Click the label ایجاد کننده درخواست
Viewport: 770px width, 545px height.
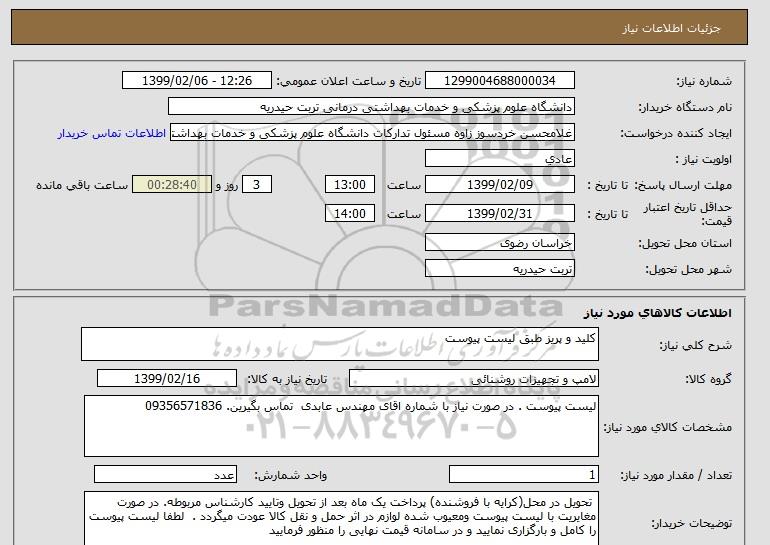676,134
